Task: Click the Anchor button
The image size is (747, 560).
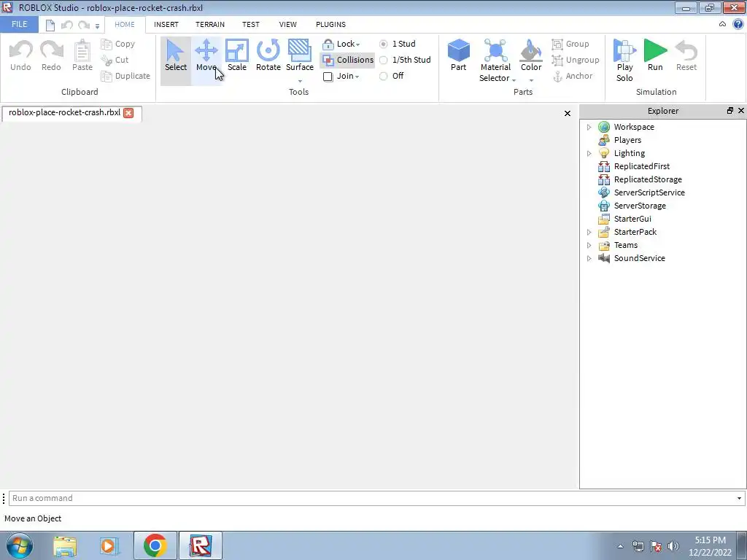Action: point(572,76)
